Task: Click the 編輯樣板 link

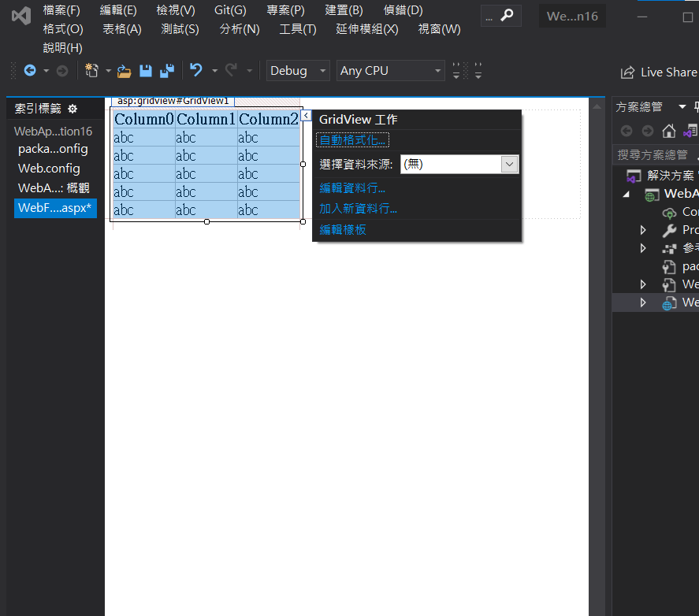Action: [343, 230]
